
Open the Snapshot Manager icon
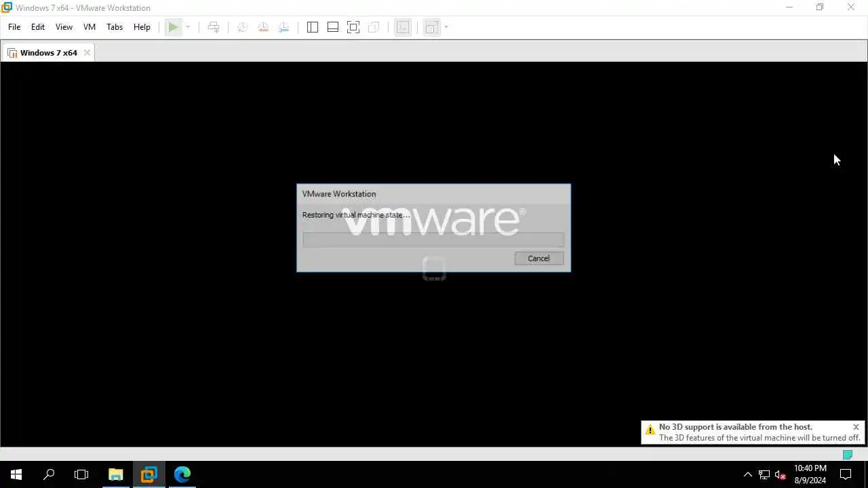pos(283,27)
